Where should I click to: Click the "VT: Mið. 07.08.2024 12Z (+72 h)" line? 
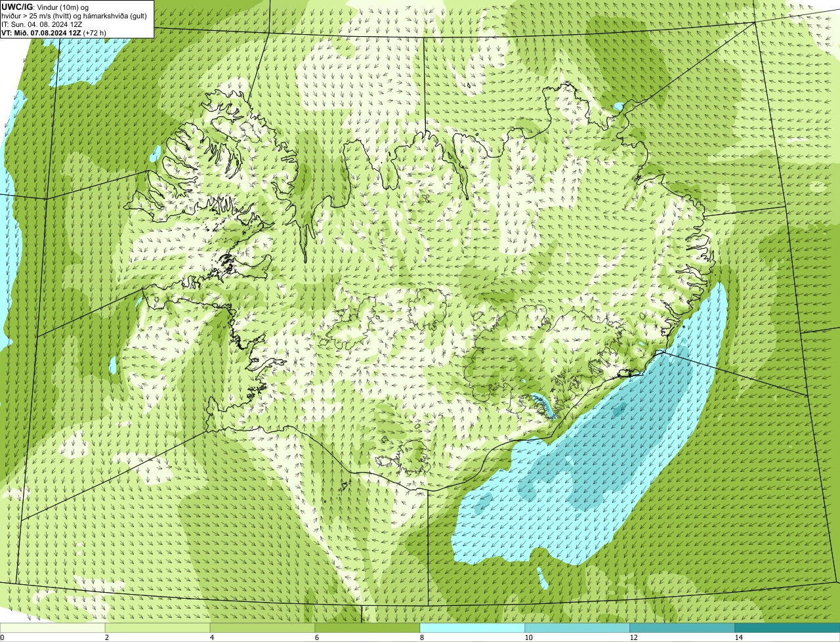[54, 32]
